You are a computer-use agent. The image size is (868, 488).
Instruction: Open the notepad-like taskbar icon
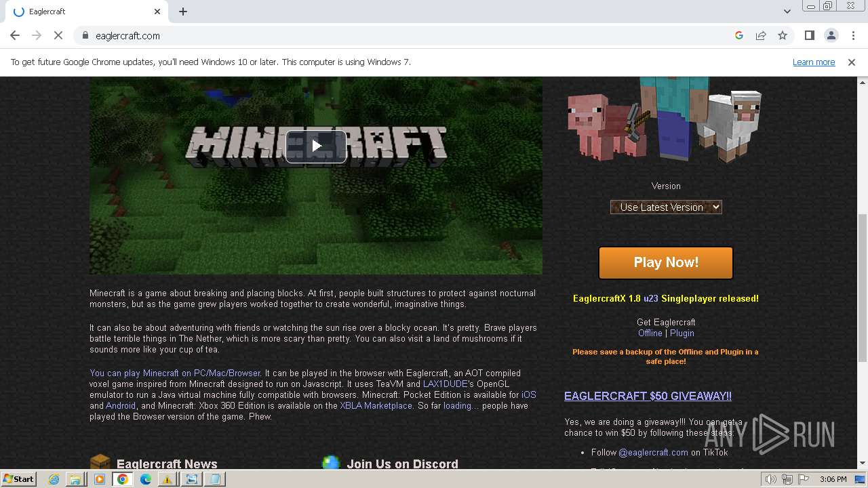pyautogui.click(x=215, y=479)
